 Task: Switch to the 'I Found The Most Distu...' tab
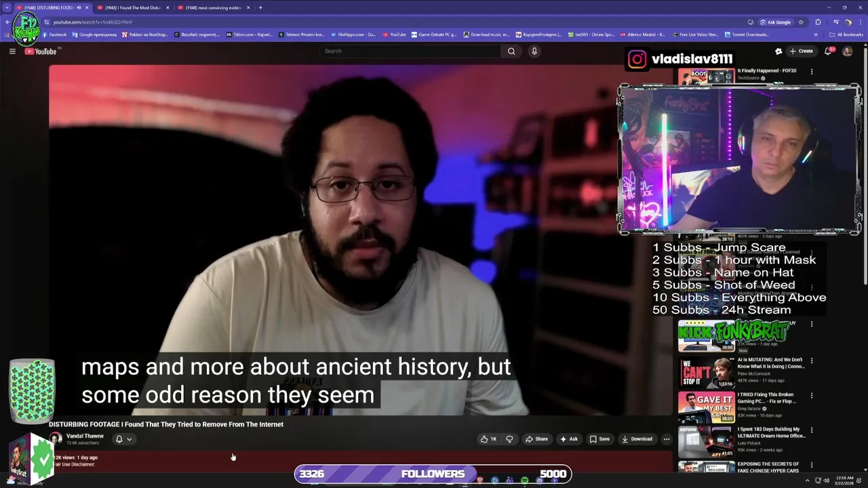click(133, 7)
